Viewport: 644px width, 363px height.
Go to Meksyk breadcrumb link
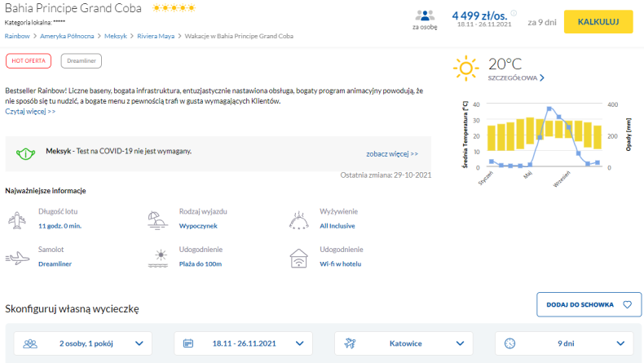116,36
